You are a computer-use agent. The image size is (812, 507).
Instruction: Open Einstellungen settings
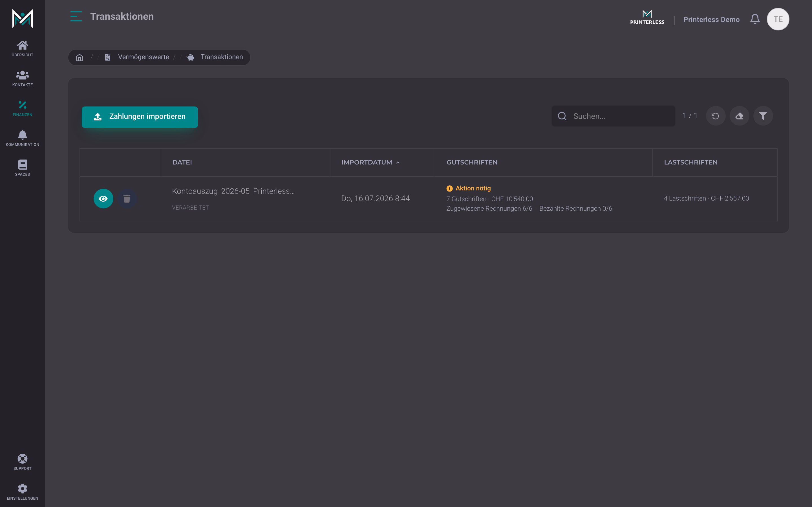pyautogui.click(x=23, y=492)
